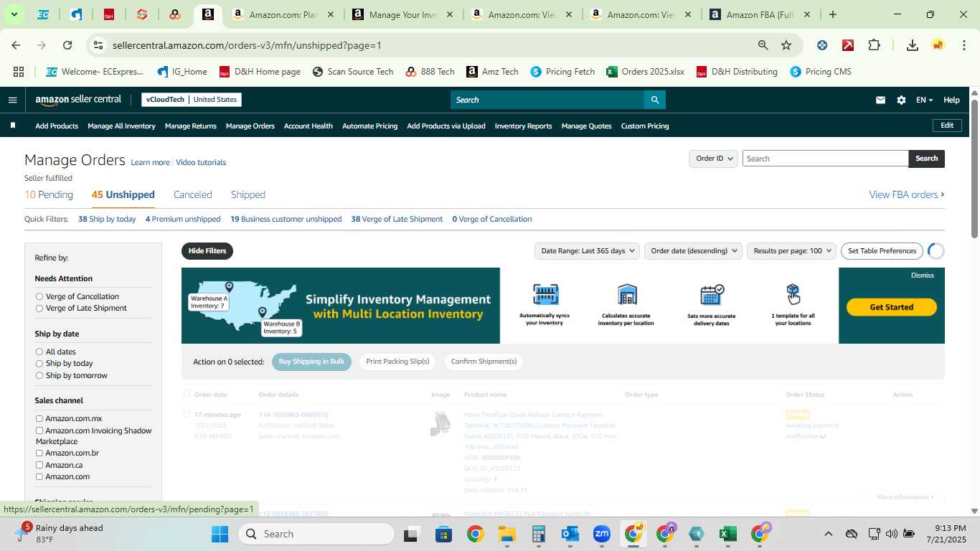The height and width of the screenshot is (551, 980).
Task: Show hidden system tray icons chevron
Action: coord(828,534)
